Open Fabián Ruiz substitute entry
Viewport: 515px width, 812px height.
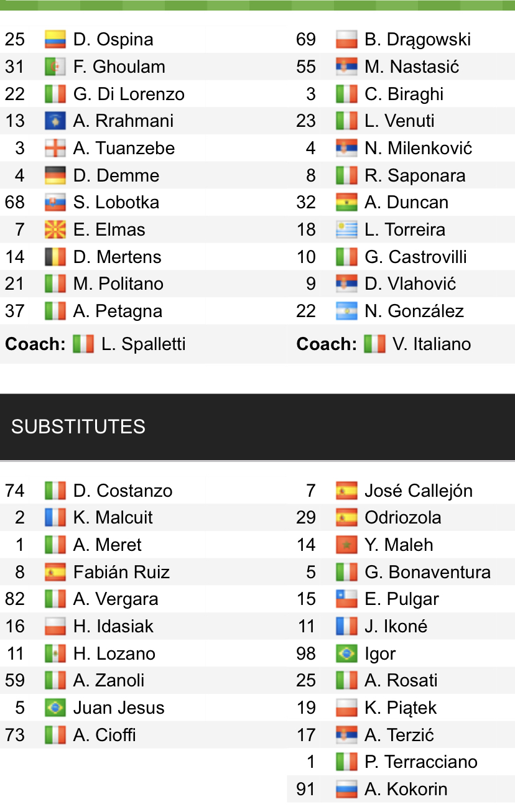(x=121, y=573)
